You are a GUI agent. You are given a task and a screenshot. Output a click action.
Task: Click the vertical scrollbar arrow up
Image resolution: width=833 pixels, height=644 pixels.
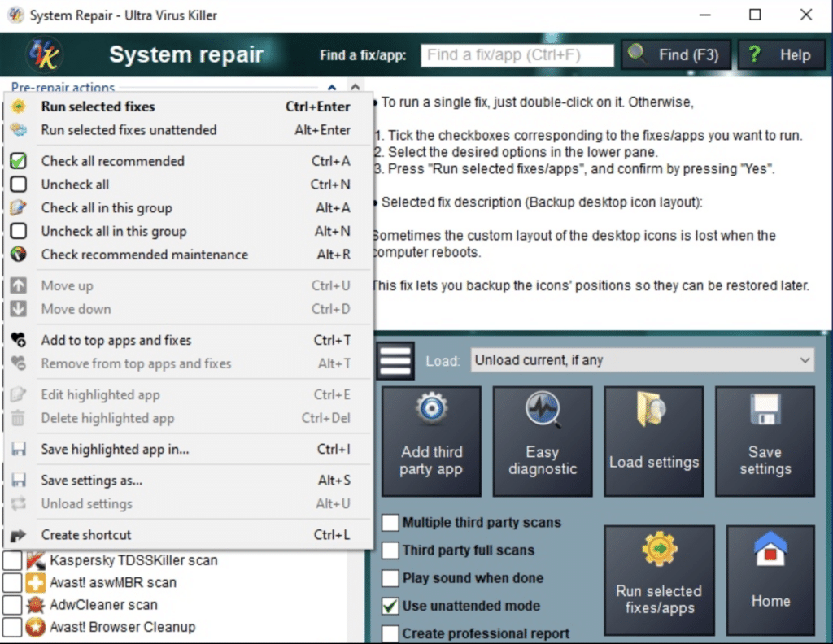coord(355,87)
